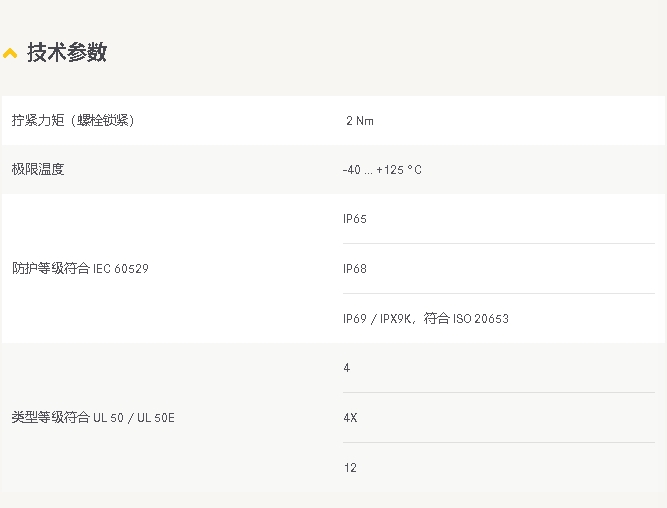Click the IPX9K rating text

(x=395, y=319)
